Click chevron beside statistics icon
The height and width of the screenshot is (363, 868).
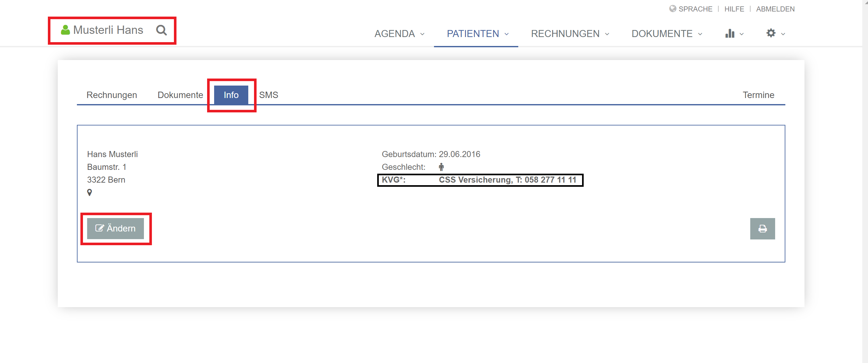741,34
